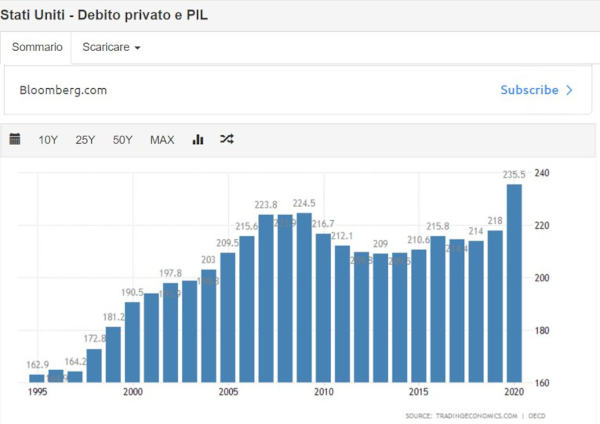The height and width of the screenshot is (424, 600).
Task: Expand the Scaricare dropdown menu
Action: point(111,47)
